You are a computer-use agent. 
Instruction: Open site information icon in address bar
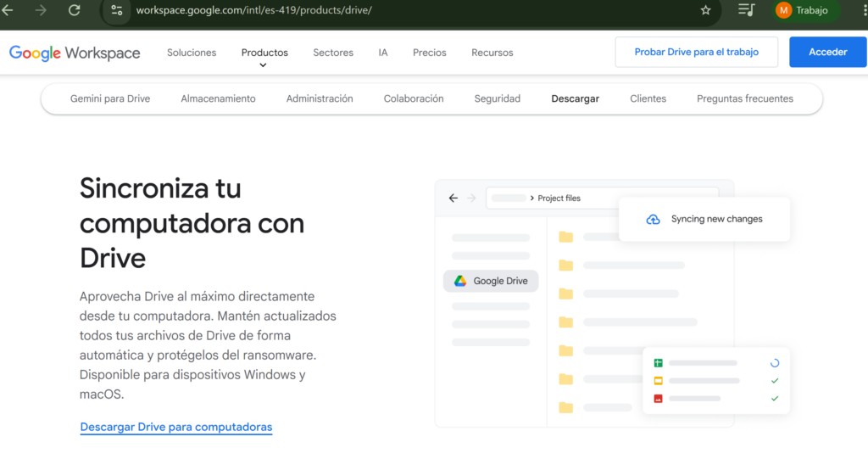(x=117, y=10)
